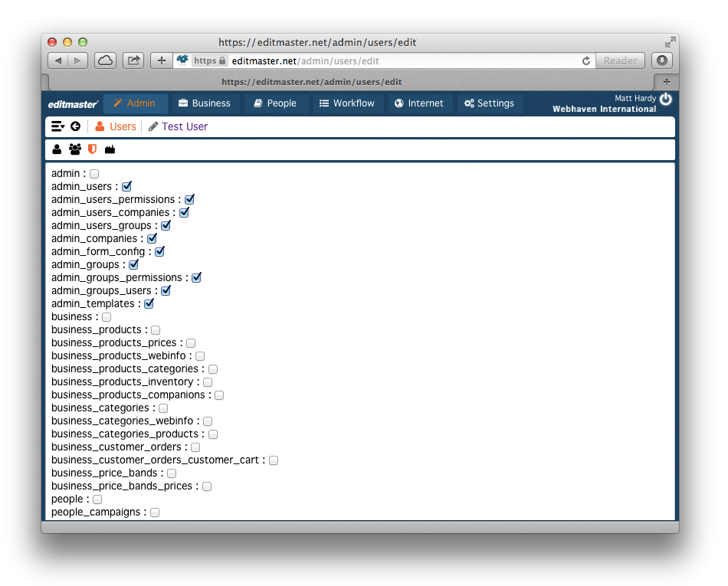Open the Workflow menu
This screenshot has height=586, width=728.
(x=346, y=103)
